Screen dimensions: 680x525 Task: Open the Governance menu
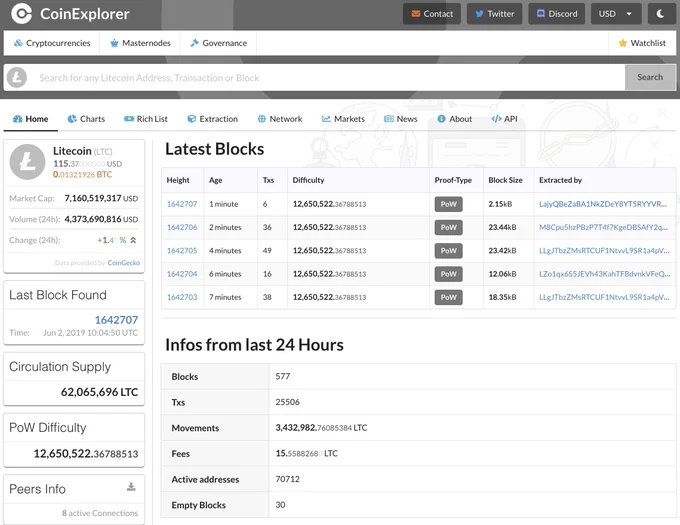[219, 43]
